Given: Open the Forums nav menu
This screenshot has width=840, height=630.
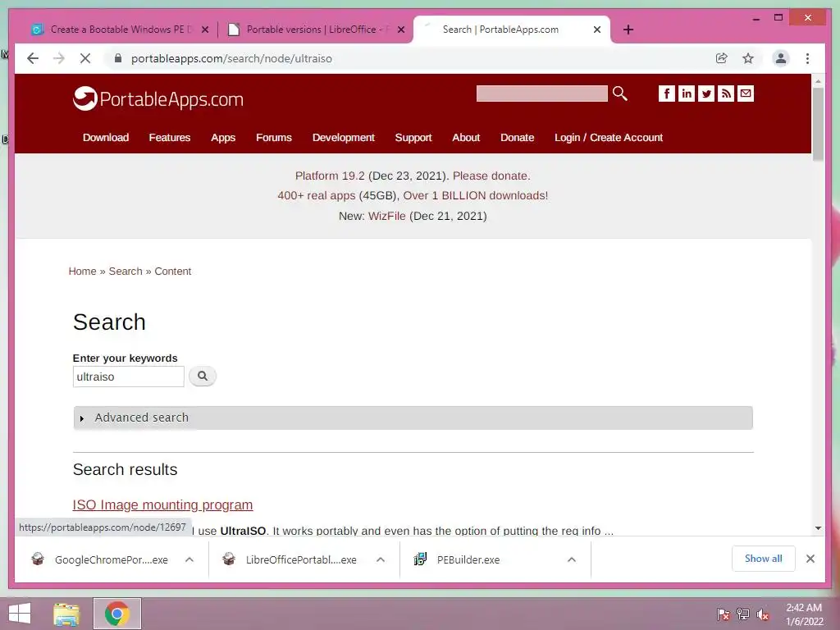Looking at the screenshot, I should (x=274, y=138).
